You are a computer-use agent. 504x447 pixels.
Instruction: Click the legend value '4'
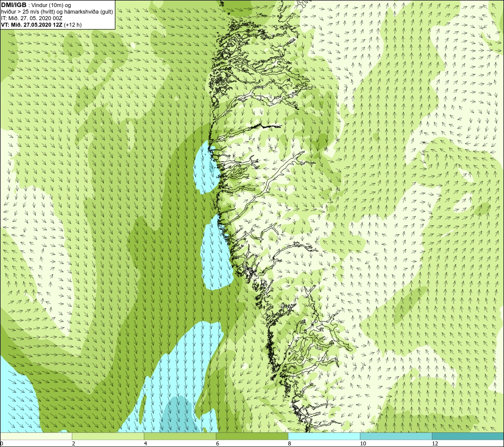(x=145, y=443)
